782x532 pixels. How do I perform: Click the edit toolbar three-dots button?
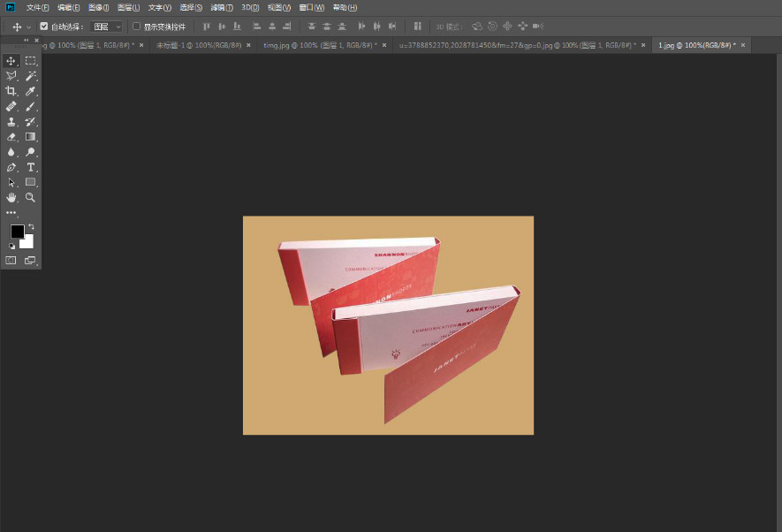11,213
